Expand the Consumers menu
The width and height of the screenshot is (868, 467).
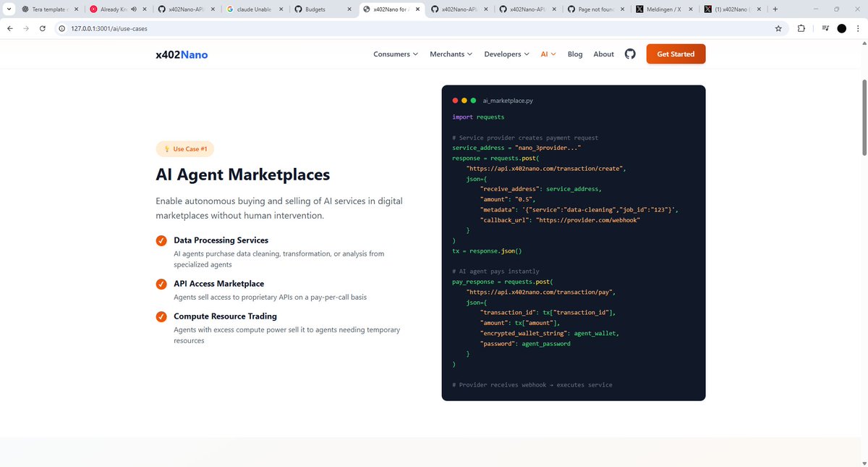396,54
